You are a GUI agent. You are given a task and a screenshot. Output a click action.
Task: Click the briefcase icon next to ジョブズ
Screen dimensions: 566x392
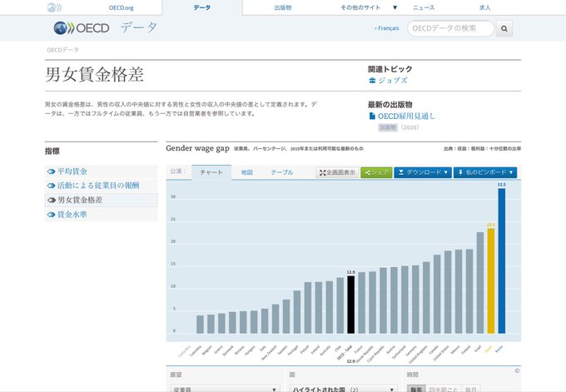372,80
